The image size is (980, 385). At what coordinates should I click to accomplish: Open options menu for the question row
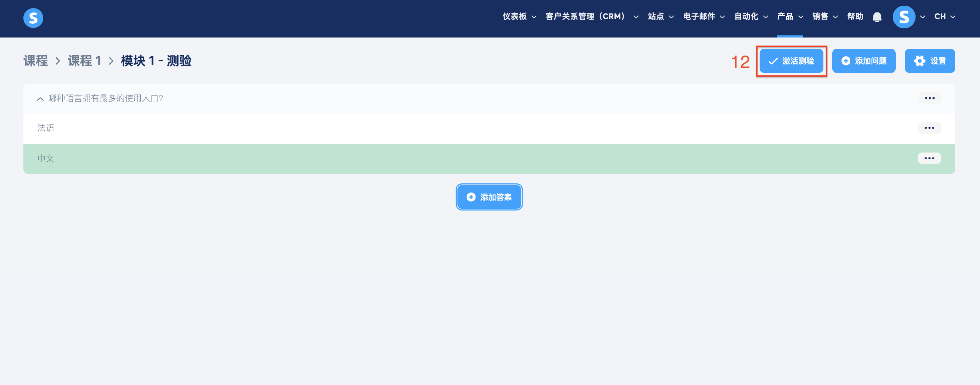929,98
